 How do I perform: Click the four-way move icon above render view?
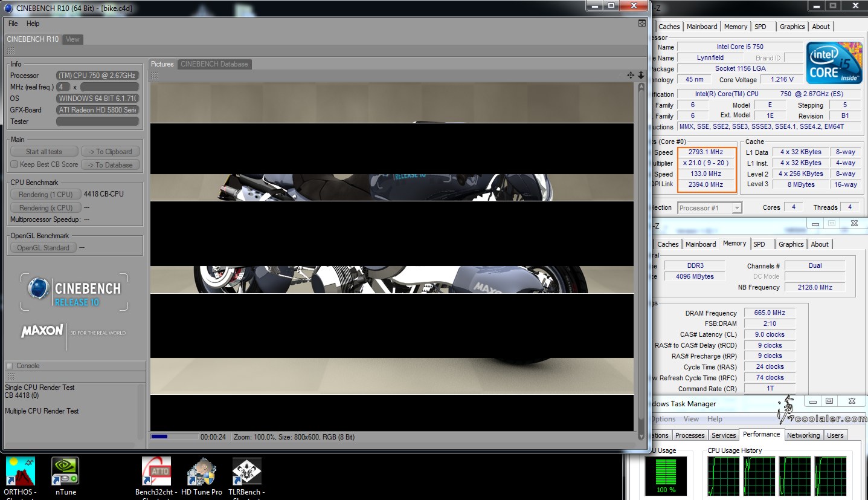pyautogui.click(x=631, y=75)
